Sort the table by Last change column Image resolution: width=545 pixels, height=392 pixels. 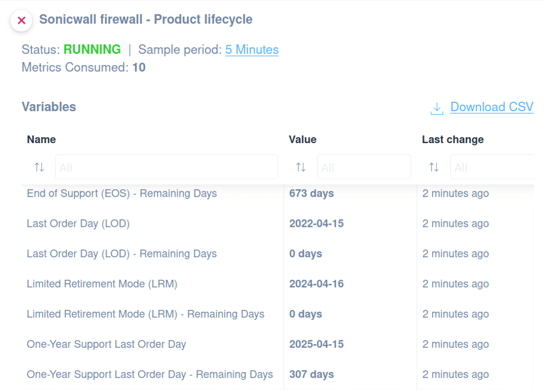(x=434, y=168)
